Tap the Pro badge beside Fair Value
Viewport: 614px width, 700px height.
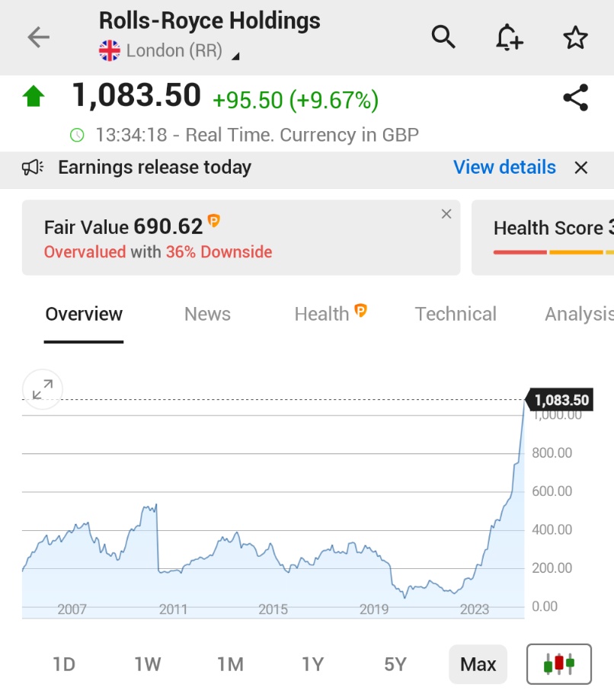214,221
